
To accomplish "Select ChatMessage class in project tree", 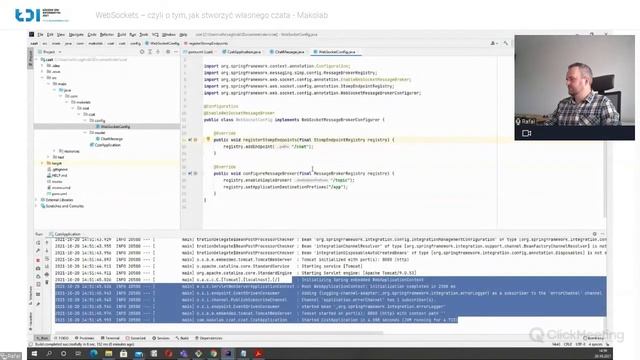I will 109,139.
